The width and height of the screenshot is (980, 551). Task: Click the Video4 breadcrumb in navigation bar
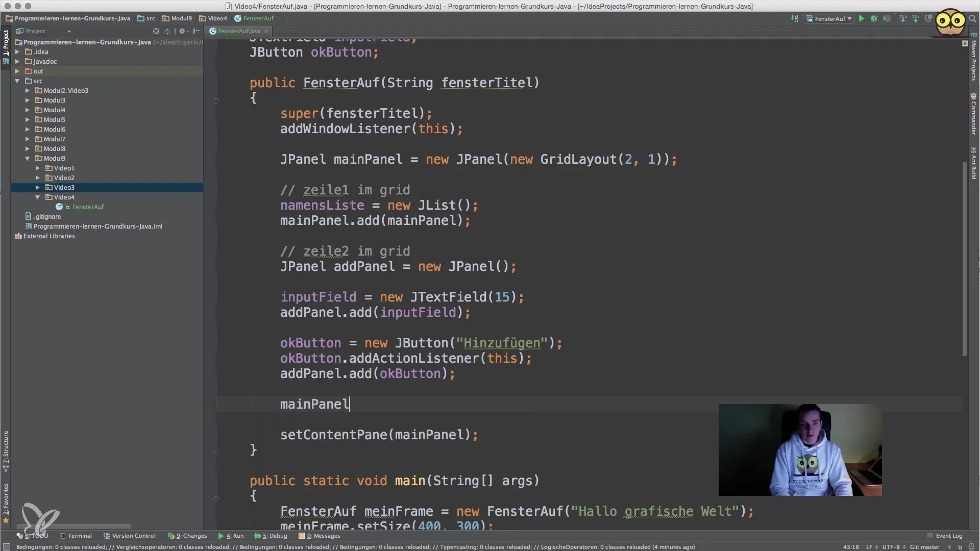(x=213, y=18)
